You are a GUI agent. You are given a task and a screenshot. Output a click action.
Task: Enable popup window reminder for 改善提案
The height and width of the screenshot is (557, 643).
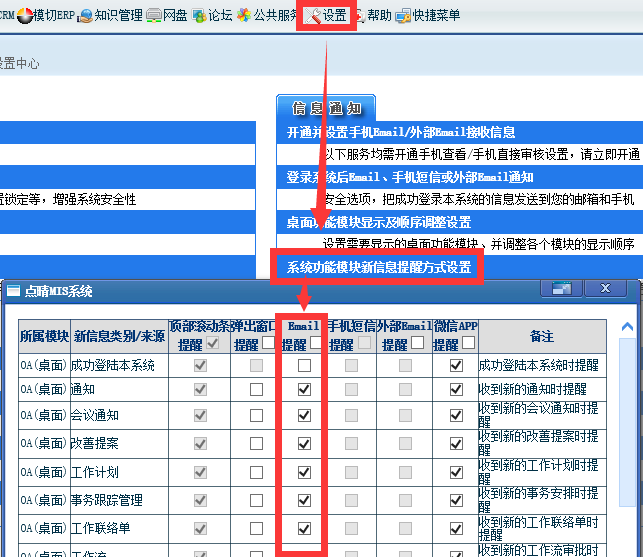point(253,442)
